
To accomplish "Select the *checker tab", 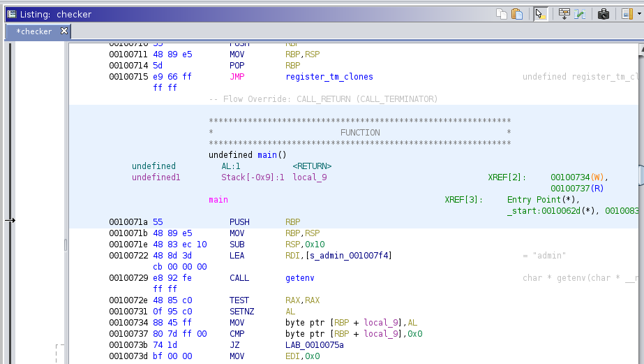I will pyautogui.click(x=34, y=31).
